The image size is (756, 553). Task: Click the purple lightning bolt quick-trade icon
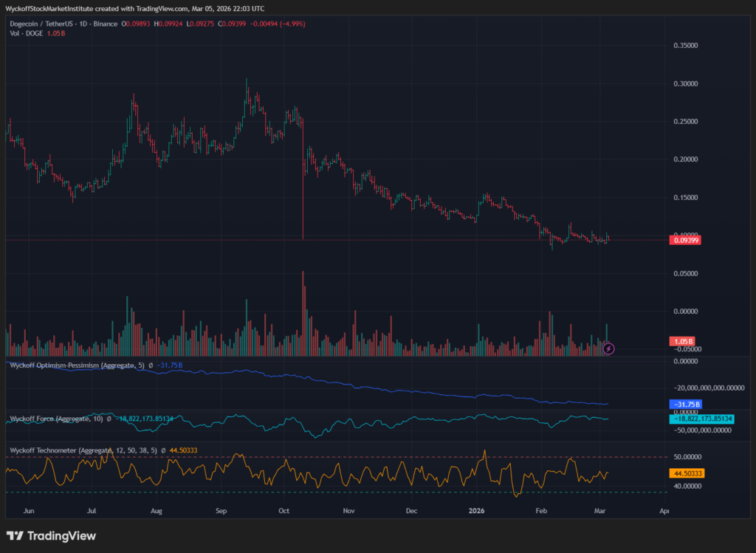[x=608, y=348]
